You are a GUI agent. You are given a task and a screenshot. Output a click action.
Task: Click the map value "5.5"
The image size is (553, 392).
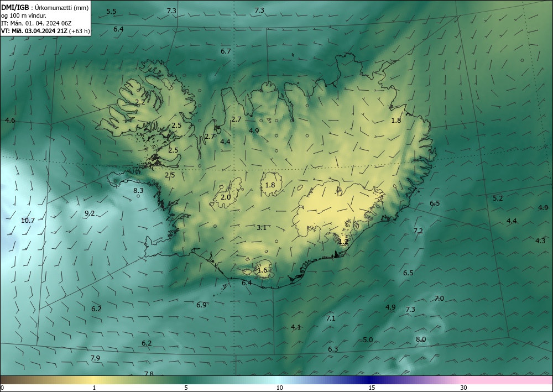point(111,11)
